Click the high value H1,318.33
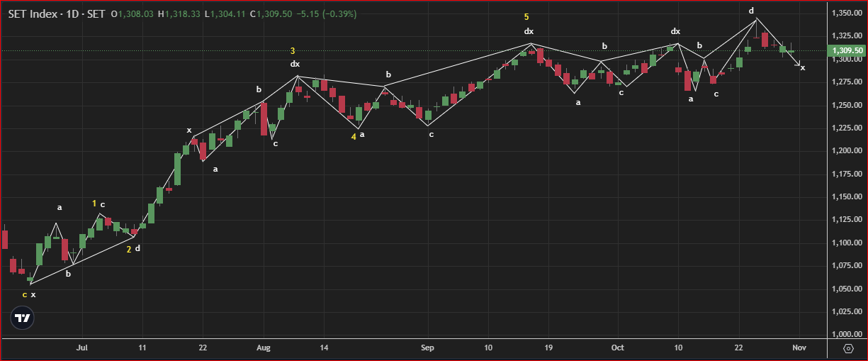The image size is (868, 361). 180,14
